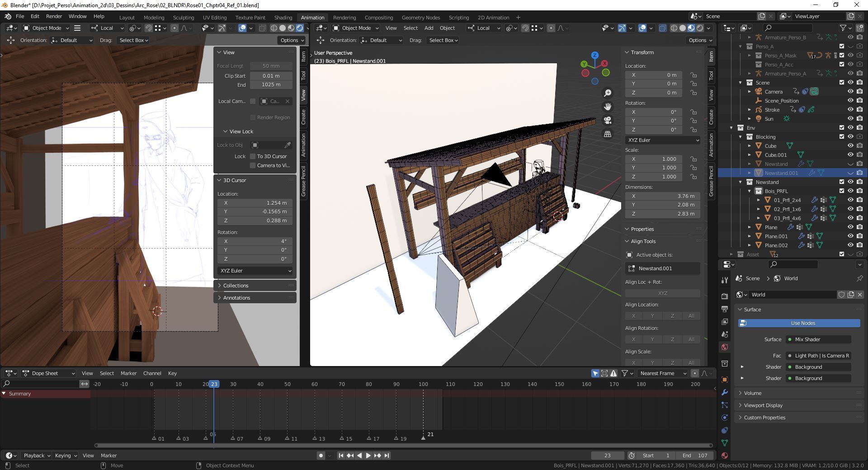Toggle the Blocking collection exclude checkbox
The height and width of the screenshot is (470, 868).
(x=841, y=136)
